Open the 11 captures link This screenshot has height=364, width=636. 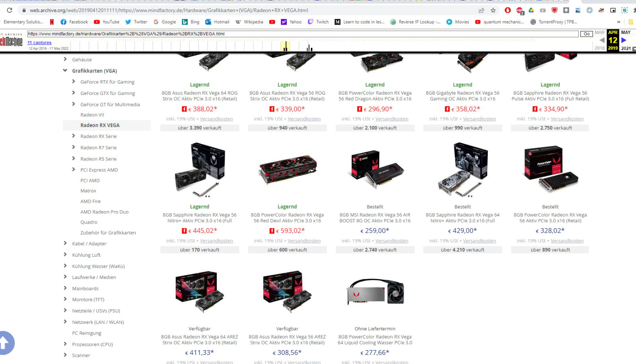click(x=39, y=43)
